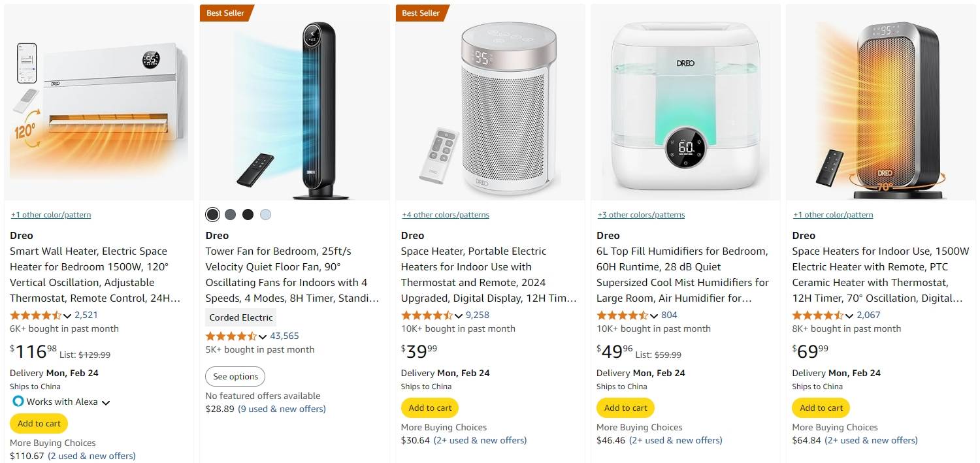Click the star rating of the Smart Wall Heater

[37, 315]
